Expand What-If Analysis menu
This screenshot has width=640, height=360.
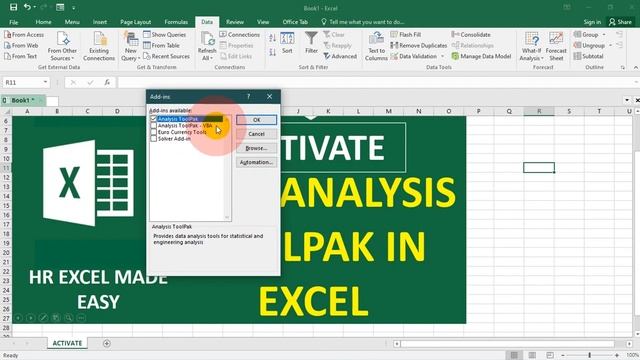(531, 46)
